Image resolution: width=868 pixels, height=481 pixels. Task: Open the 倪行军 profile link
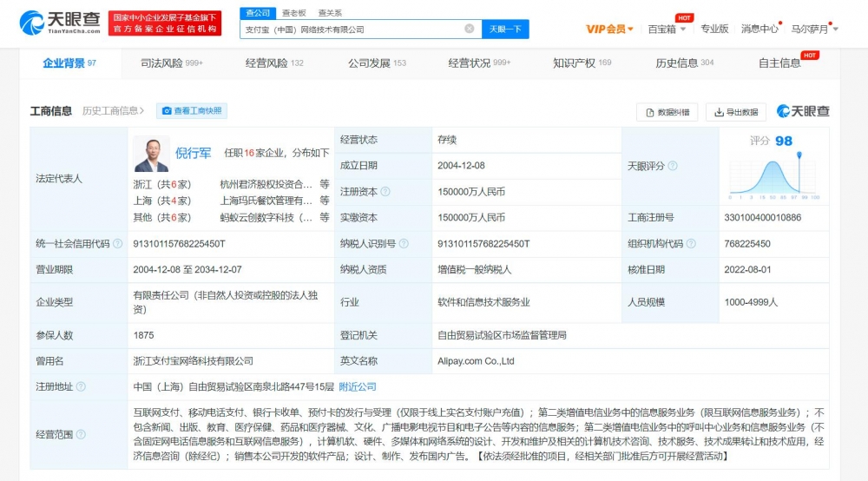[194, 154]
